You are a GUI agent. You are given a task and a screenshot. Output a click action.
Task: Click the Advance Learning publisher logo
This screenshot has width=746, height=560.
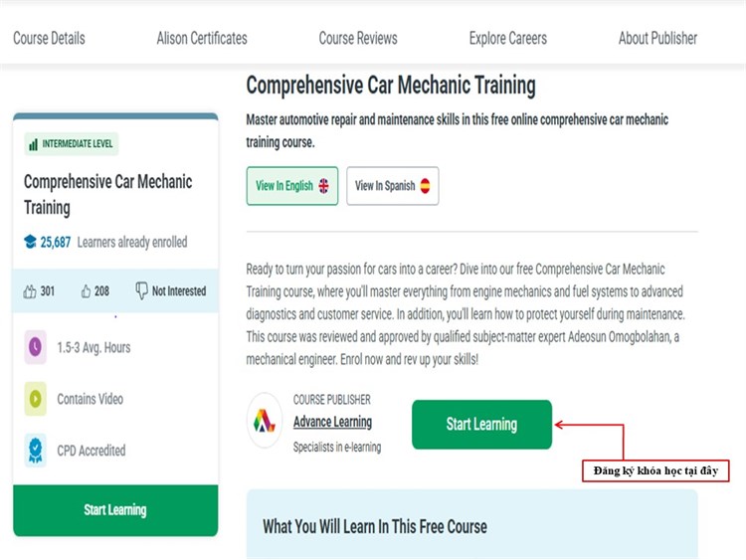[x=265, y=422]
